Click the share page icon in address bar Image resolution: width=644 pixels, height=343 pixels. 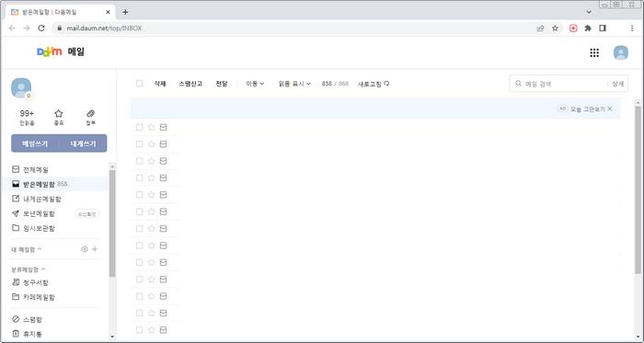tap(540, 29)
